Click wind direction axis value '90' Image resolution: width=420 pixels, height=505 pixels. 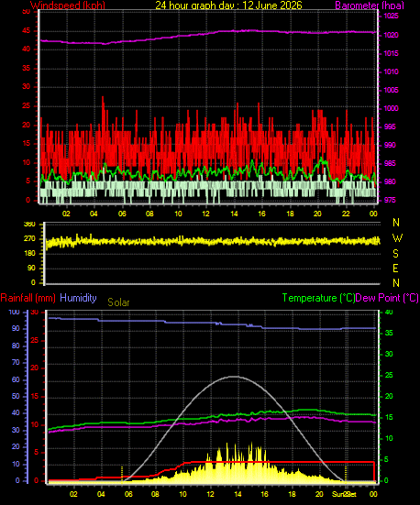31,269
